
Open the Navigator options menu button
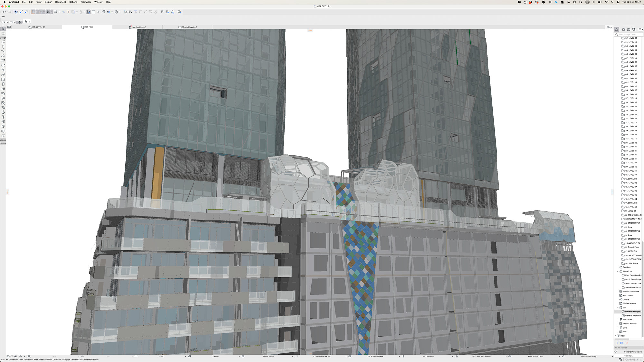[640, 29]
